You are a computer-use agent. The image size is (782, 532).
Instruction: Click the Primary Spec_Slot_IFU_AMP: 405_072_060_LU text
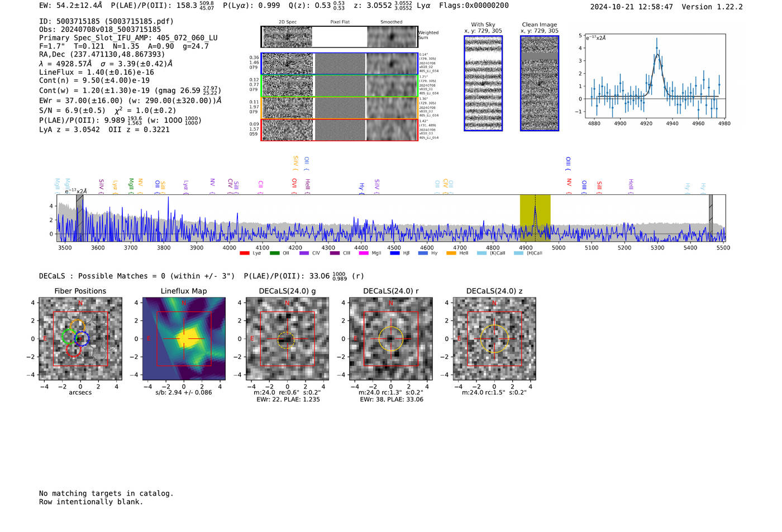click(x=128, y=38)
